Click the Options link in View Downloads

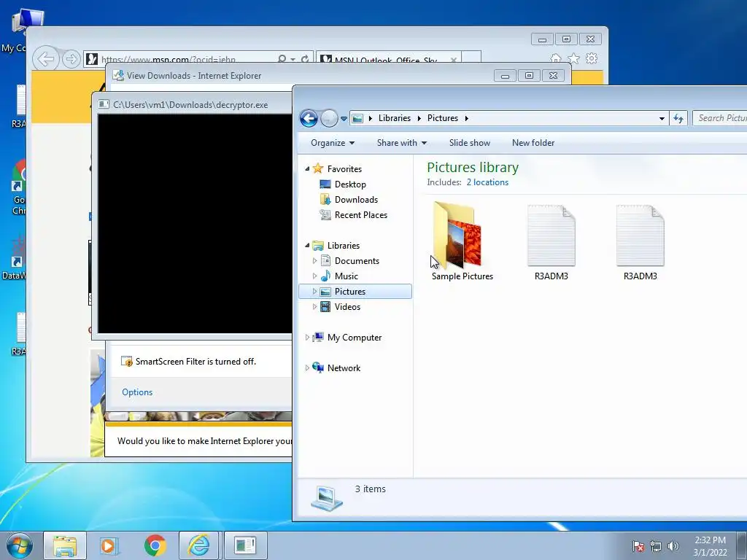click(x=137, y=392)
